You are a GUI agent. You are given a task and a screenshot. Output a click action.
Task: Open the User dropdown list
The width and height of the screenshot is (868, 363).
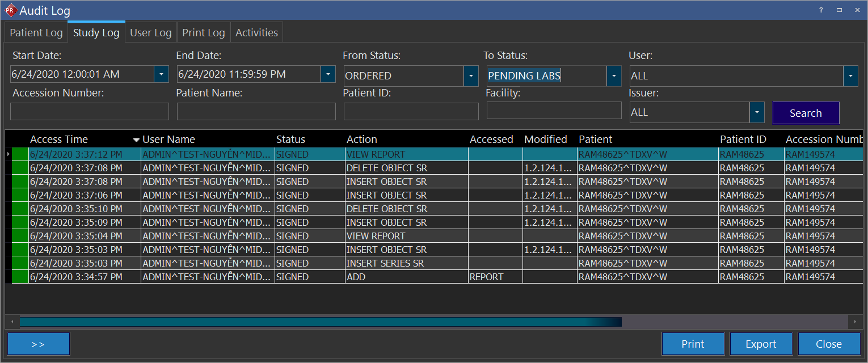click(x=850, y=76)
